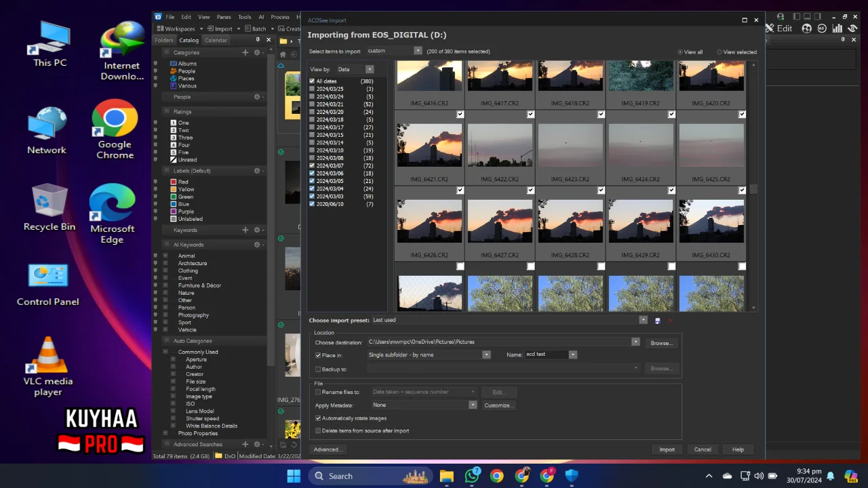Open File Explorer from the taskbar
Screen dimensions: 868x488
446,476
